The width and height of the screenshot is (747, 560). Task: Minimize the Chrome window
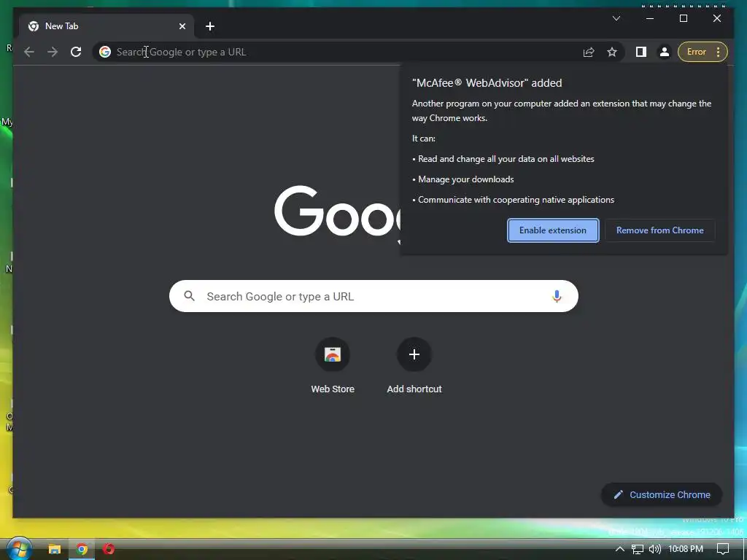(650, 18)
